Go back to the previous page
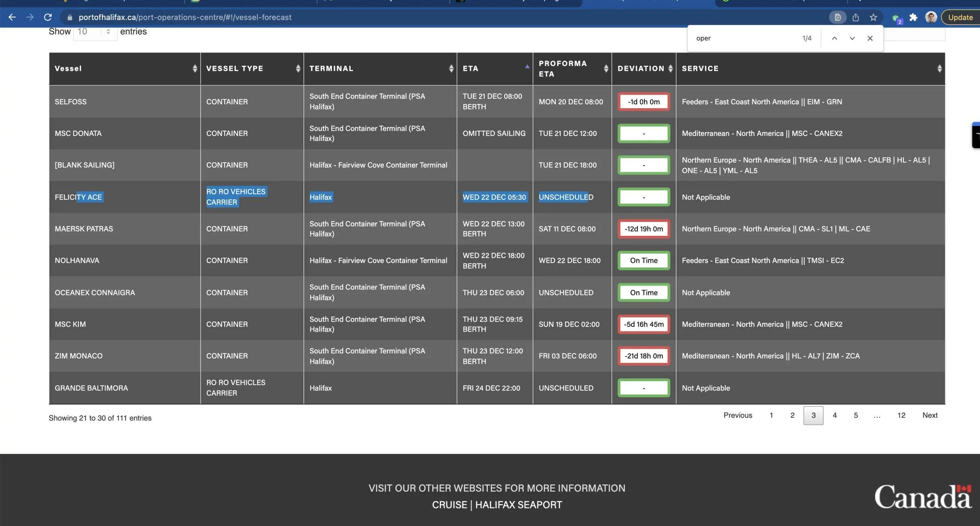The image size is (980, 526). point(12,17)
